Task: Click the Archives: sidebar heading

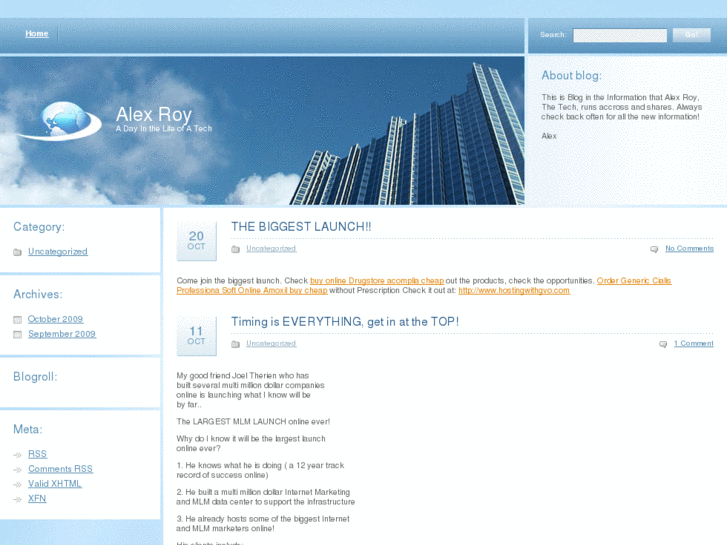Action: [x=38, y=294]
